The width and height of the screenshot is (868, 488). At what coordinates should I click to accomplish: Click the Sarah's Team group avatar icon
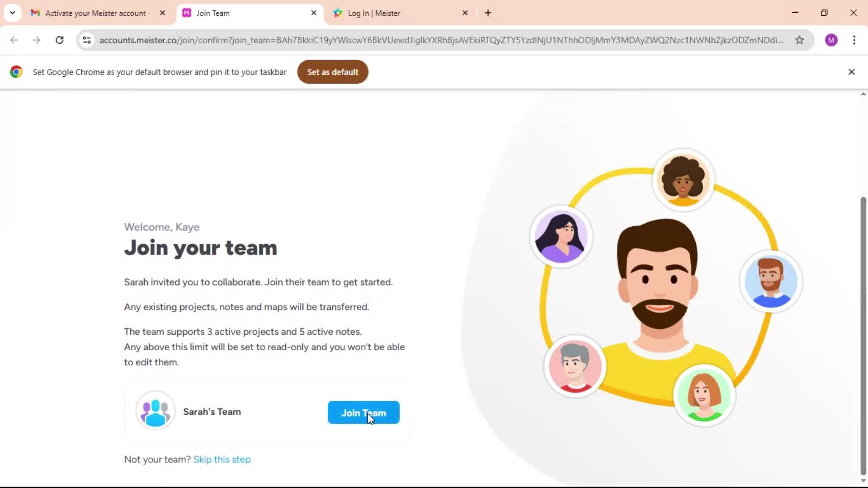[156, 411]
